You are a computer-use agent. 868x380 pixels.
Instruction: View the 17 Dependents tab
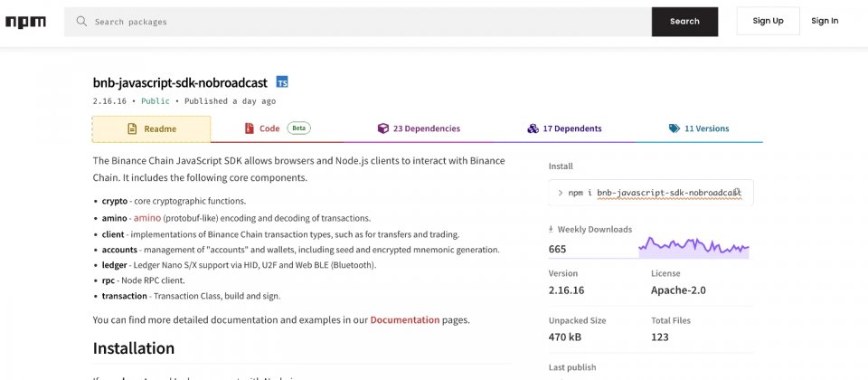pos(564,128)
